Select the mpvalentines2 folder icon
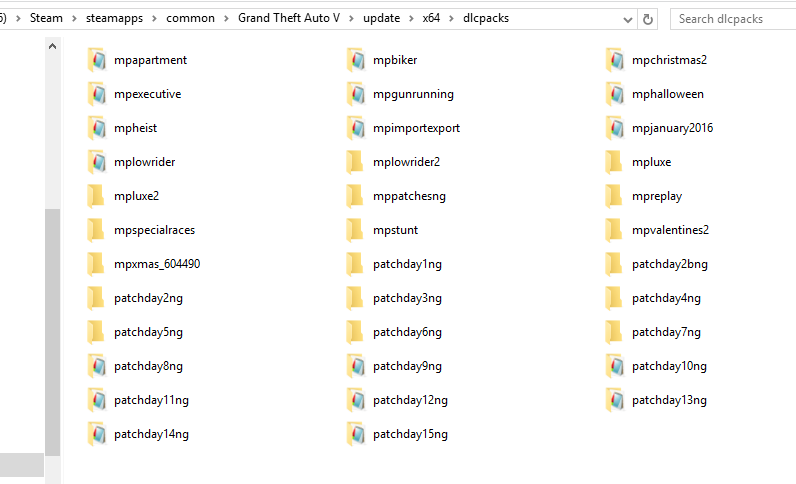This screenshot has height=484, width=796. pyautogui.click(x=614, y=230)
